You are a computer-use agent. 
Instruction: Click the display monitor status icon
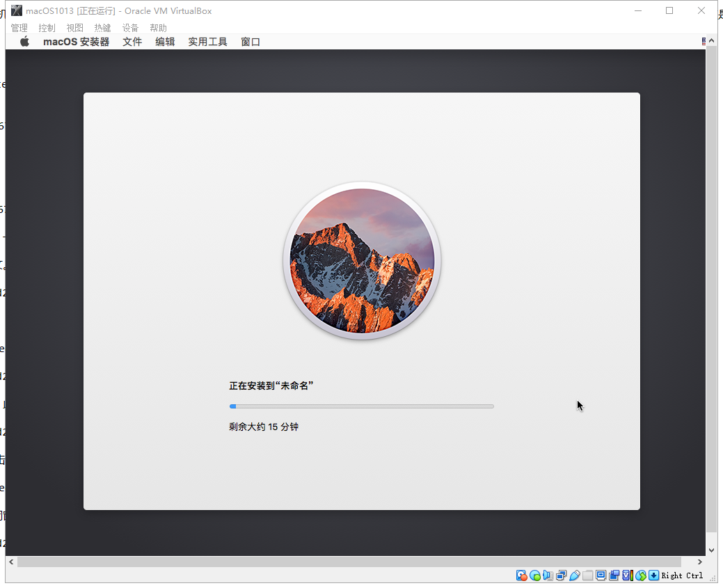(601, 575)
